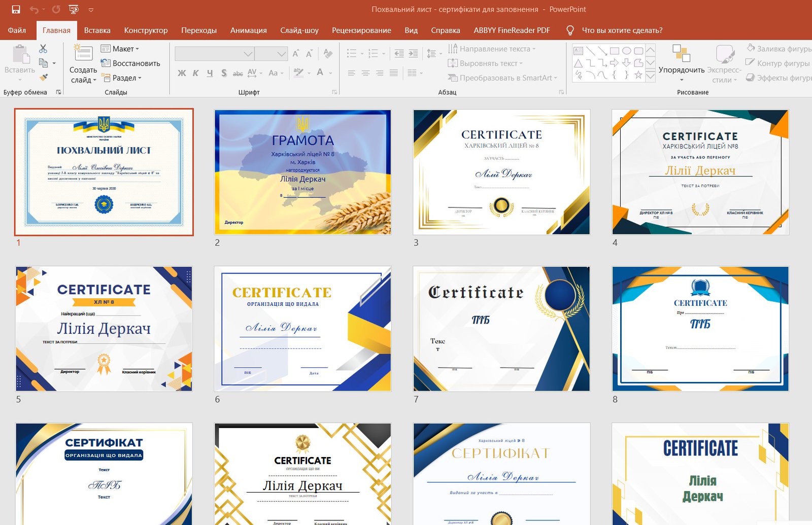
Task: Click Выровнять текст option
Action: (485, 63)
